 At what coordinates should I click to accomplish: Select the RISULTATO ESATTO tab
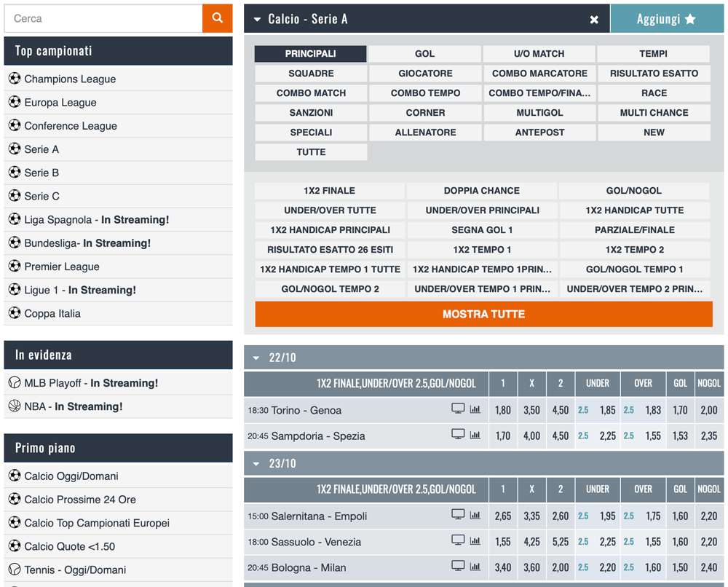coord(654,74)
